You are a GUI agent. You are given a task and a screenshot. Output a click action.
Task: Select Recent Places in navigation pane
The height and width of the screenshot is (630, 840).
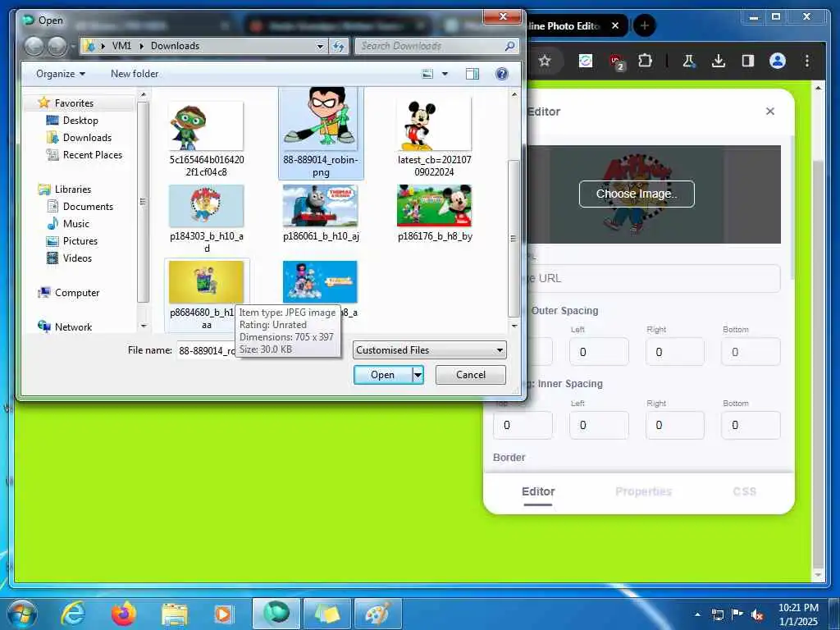92,155
